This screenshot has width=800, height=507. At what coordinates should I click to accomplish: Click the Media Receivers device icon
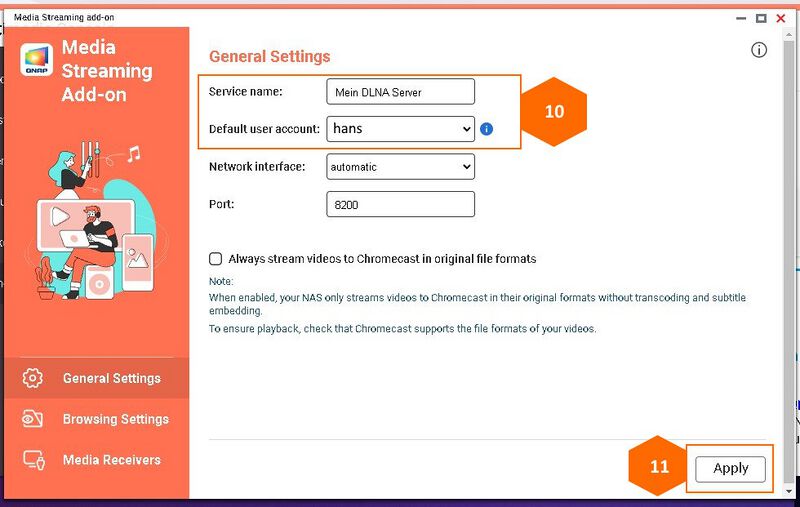click(x=34, y=460)
